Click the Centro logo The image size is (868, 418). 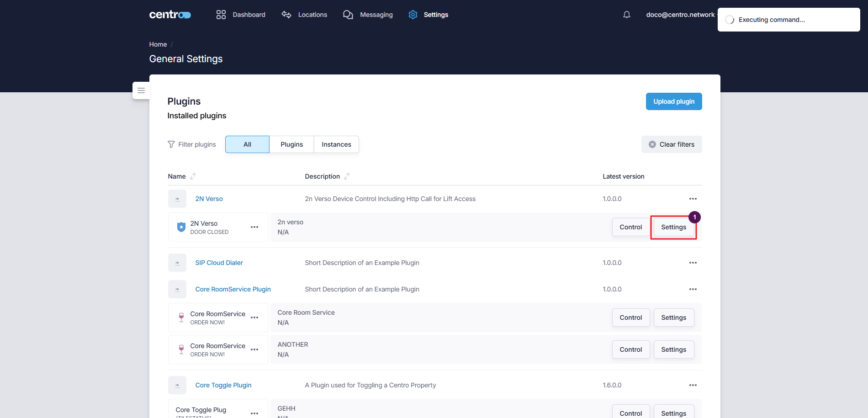point(170,15)
